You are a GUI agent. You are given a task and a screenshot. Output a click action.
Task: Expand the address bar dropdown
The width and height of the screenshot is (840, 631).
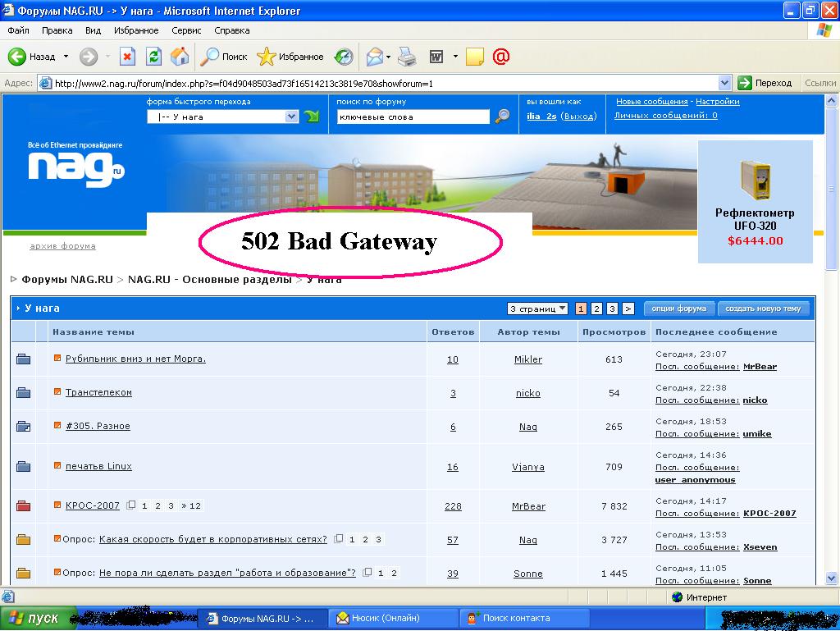point(724,83)
